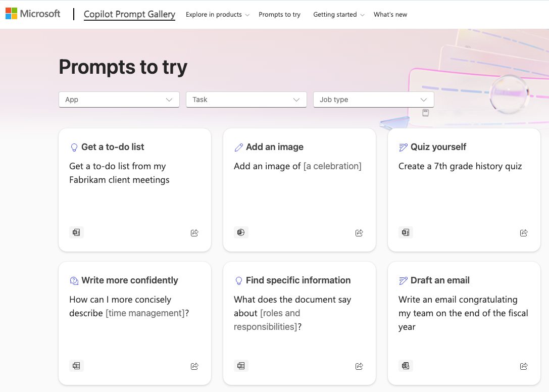Open the Task filter dropdown
The height and width of the screenshot is (392, 549).
pos(246,100)
